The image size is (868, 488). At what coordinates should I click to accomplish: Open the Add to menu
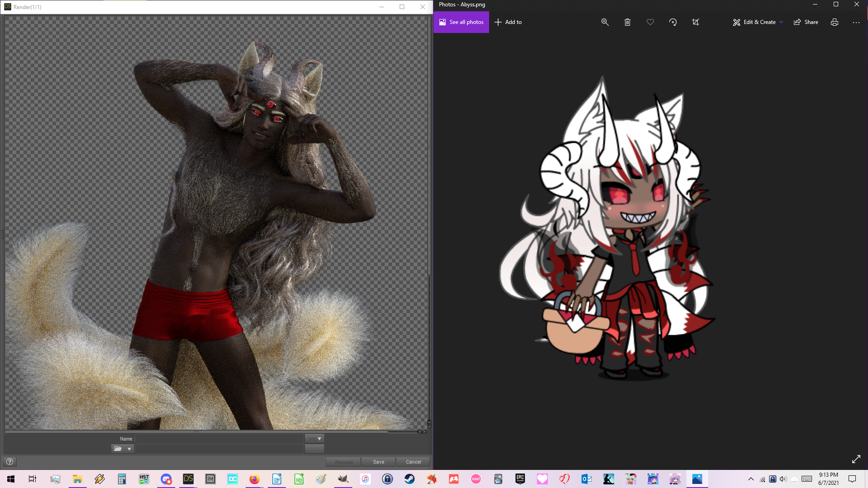[x=508, y=22]
